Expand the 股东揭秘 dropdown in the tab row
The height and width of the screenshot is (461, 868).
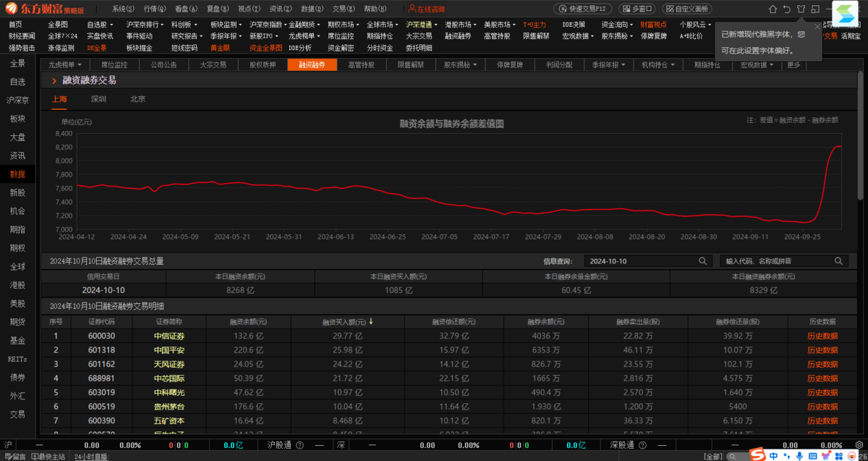(x=461, y=64)
